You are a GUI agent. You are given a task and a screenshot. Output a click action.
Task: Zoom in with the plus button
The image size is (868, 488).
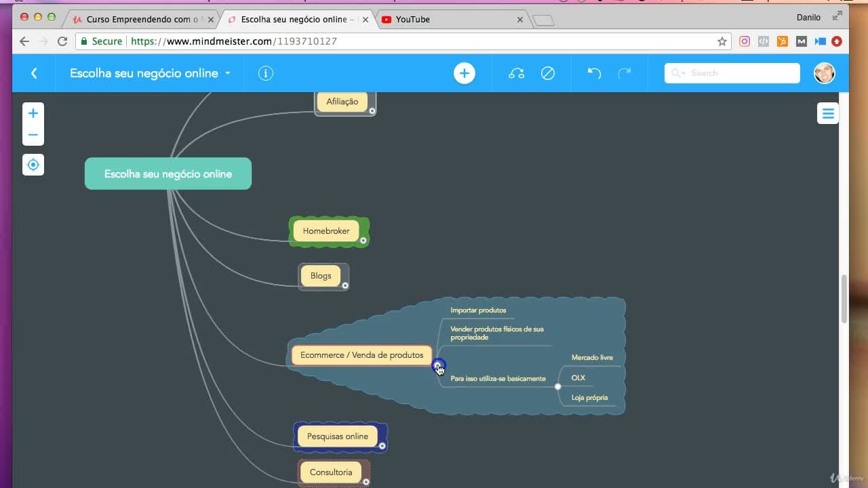[x=33, y=114]
